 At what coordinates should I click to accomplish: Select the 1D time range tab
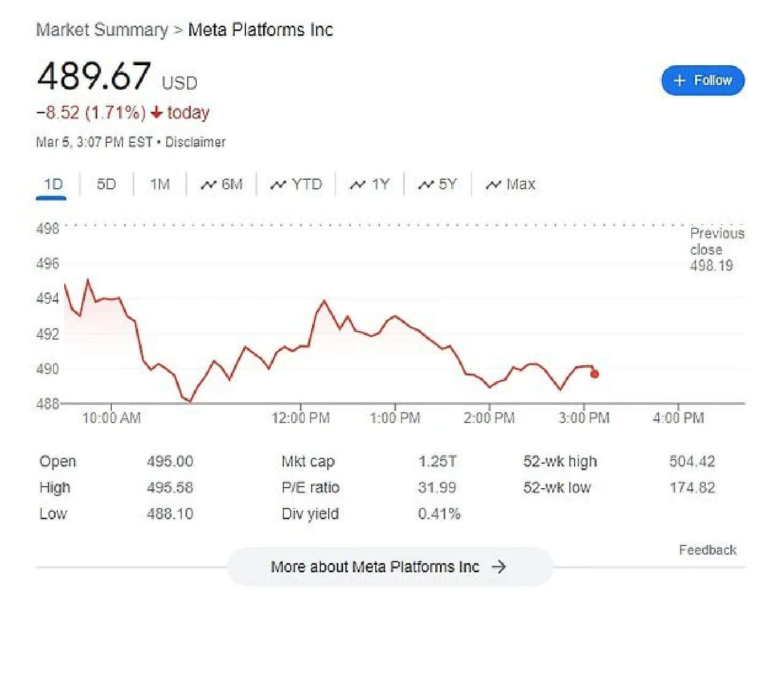click(52, 185)
